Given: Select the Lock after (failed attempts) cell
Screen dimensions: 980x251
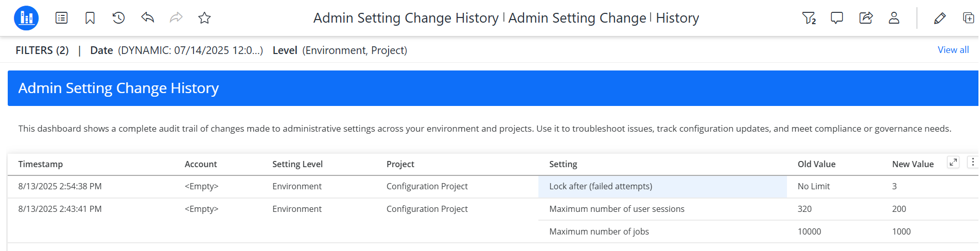Looking at the screenshot, I should (601, 186).
